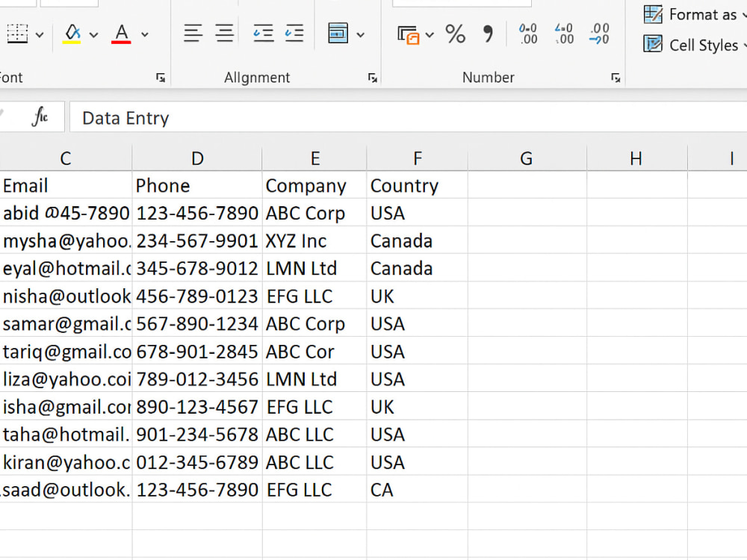Select email cell isha@gmail
The image size is (747, 560).
pyautogui.click(x=66, y=407)
